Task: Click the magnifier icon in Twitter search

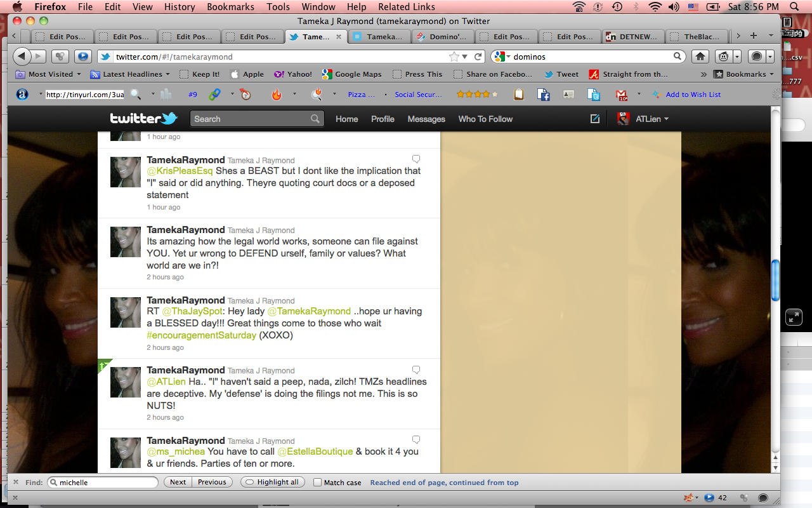Action: tap(315, 119)
